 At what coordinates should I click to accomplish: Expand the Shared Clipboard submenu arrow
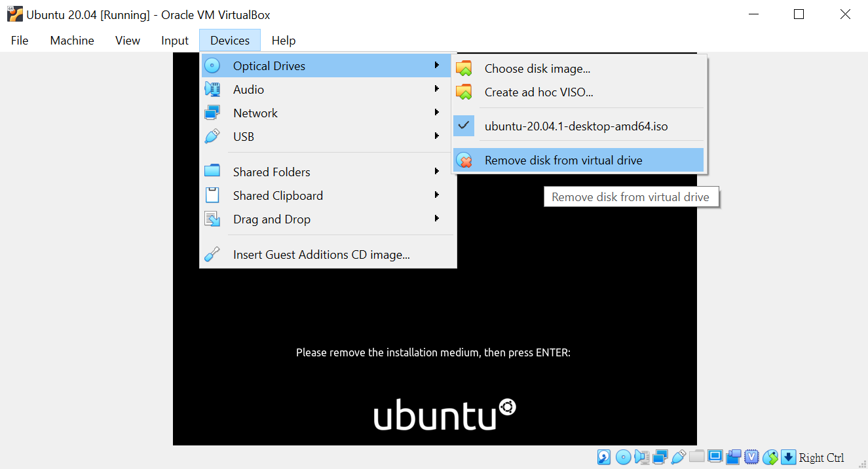[437, 195]
